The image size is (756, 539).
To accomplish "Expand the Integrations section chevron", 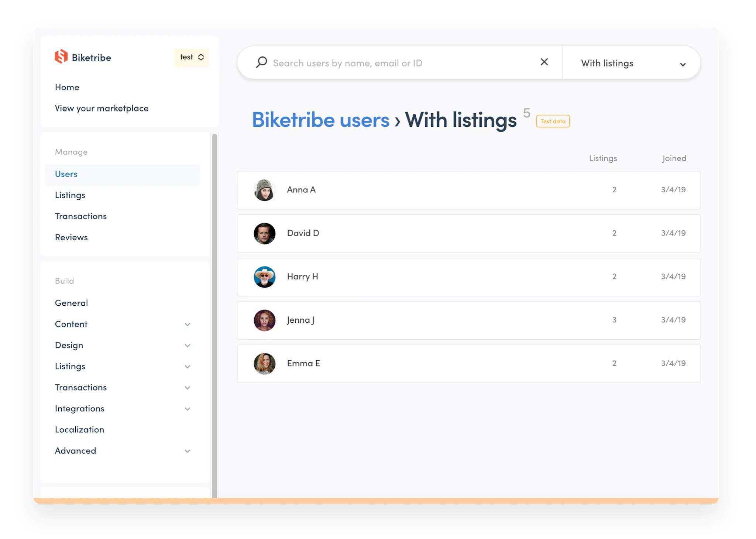I will [188, 409].
